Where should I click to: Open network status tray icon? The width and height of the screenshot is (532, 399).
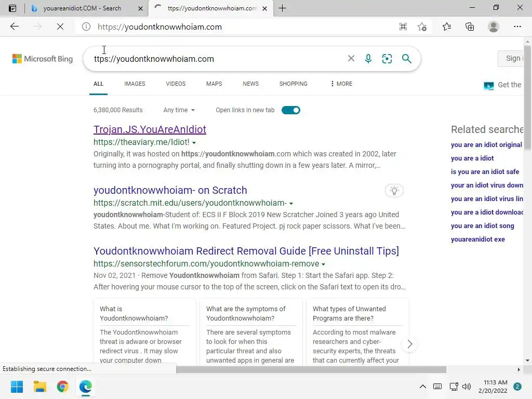(x=454, y=387)
